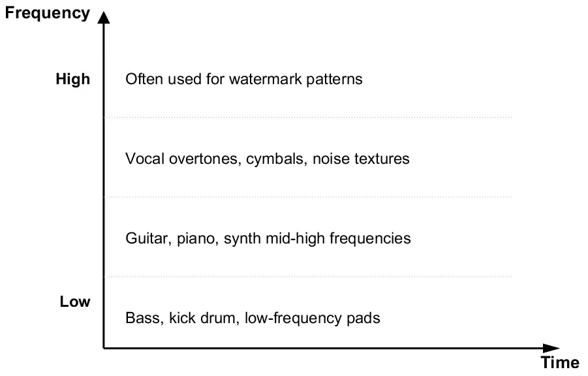
Task: Click the word 'frequencies' in third band
Action: point(370,239)
